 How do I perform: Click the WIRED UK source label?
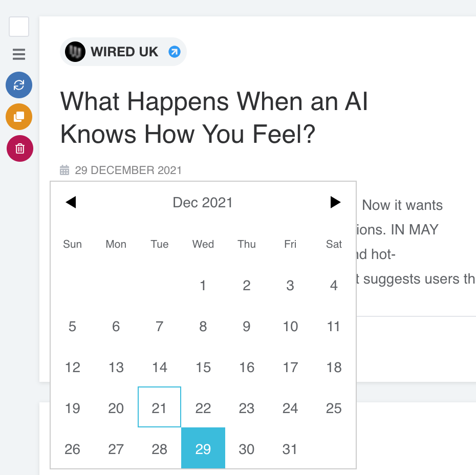124,52
